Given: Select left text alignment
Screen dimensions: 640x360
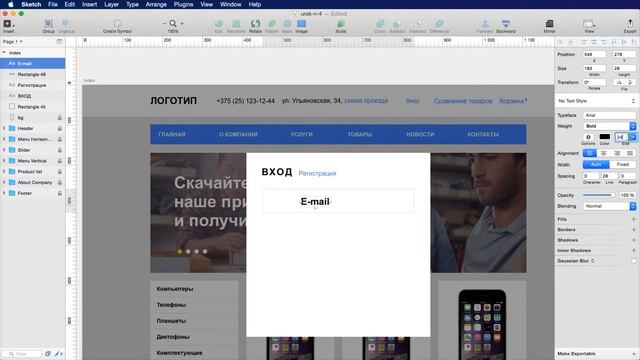Looking at the screenshot, I should point(590,153).
